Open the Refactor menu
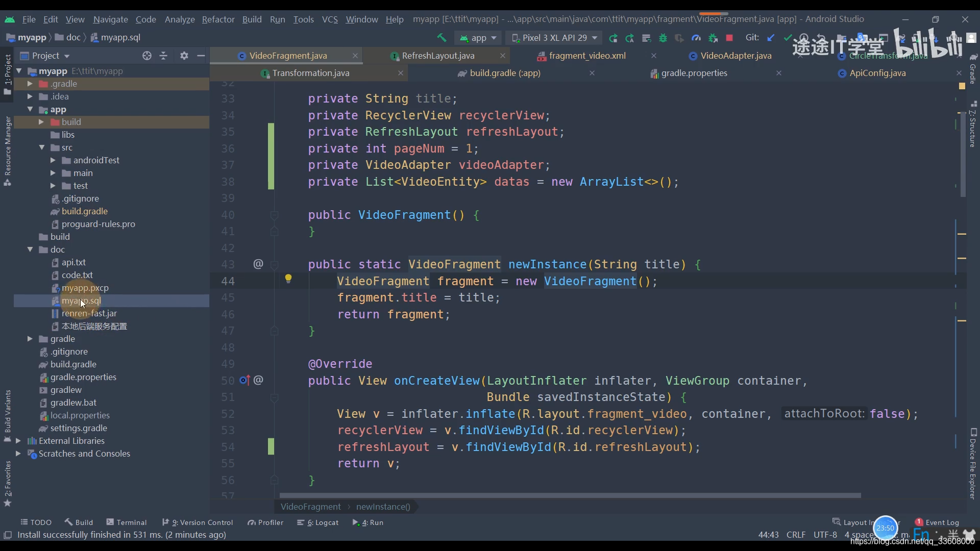Screen dimensions: 980x551 [x=218, y=19]
